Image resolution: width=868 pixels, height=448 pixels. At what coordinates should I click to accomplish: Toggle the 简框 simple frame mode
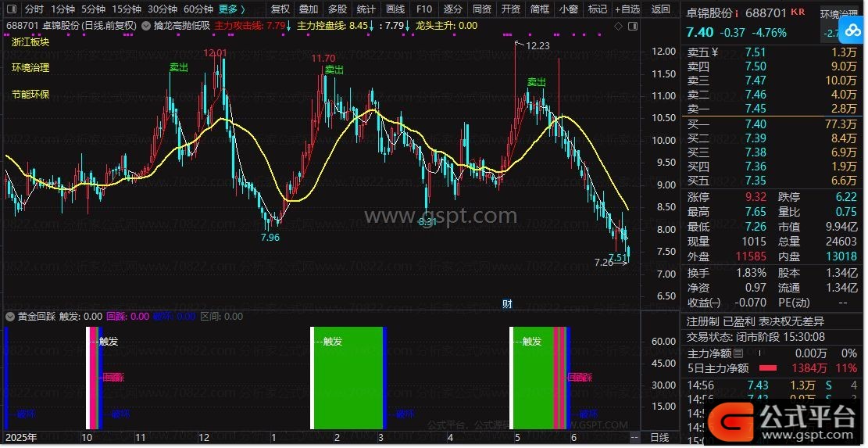click(x=540, y=9)
